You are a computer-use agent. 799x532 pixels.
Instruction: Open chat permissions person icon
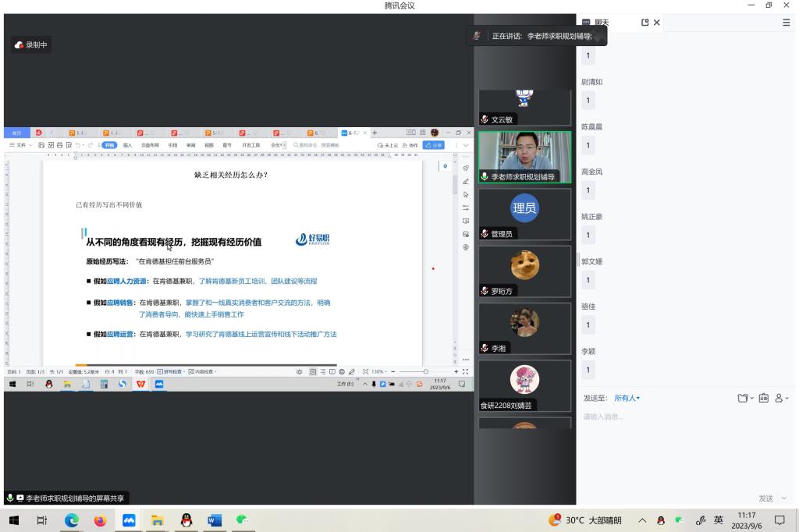tap(780, 398)
